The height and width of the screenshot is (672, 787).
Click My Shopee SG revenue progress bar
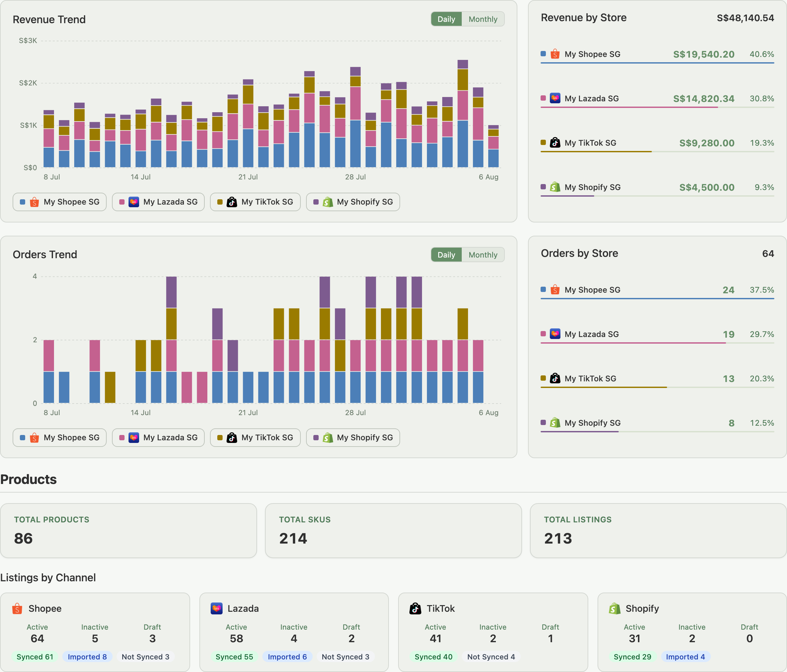pyautogui.click(x=657, y=63)
